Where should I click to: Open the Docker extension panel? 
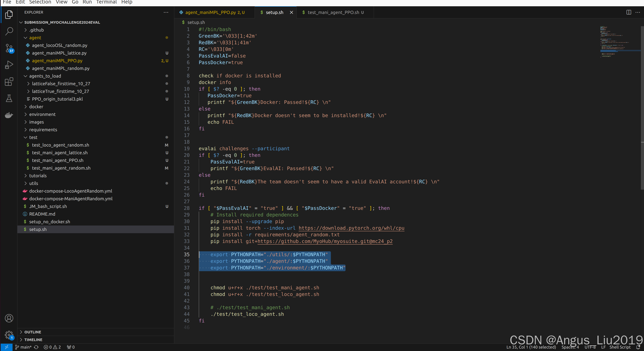click(9, 115)
